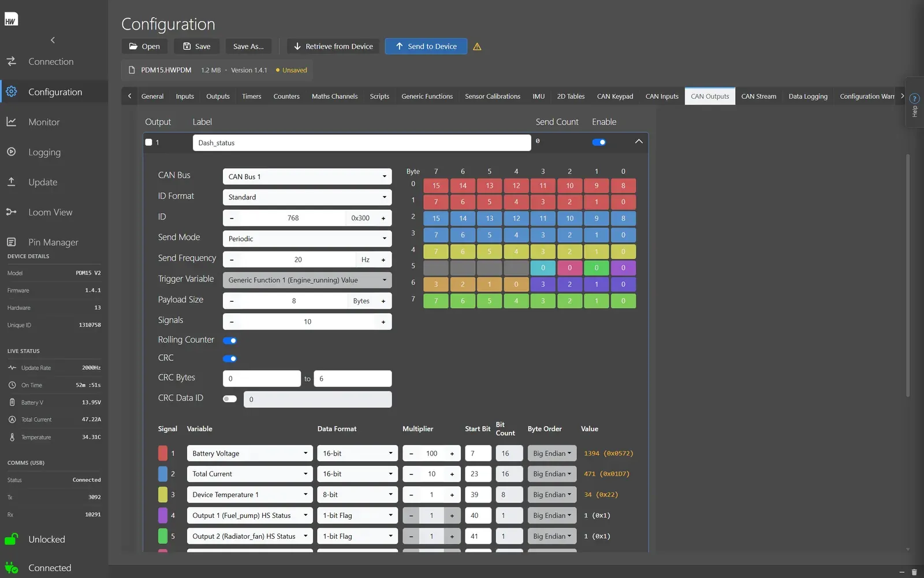The image size is (924, 578).
Task: Go to the Logging section icon
Action: [12, 151]
